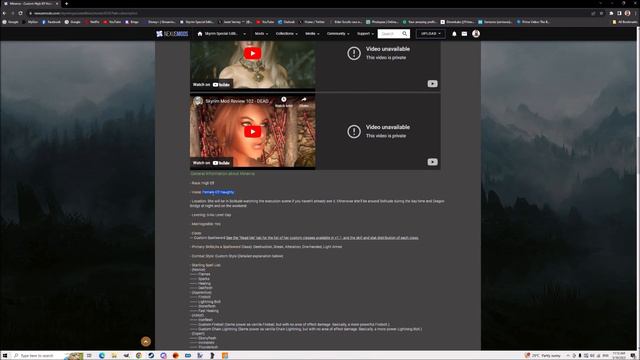Reload the page
640x360 pixels.
pos(20,13)
